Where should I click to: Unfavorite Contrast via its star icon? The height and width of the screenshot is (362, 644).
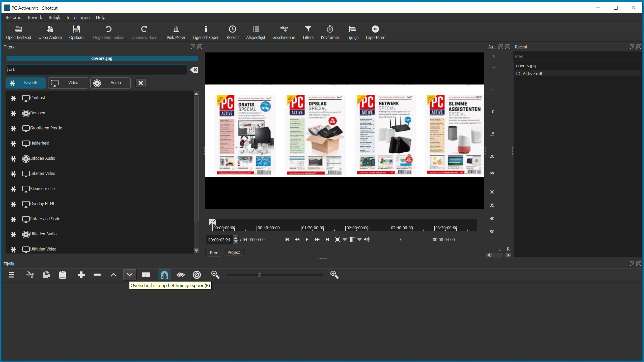(x=13, y=98)
